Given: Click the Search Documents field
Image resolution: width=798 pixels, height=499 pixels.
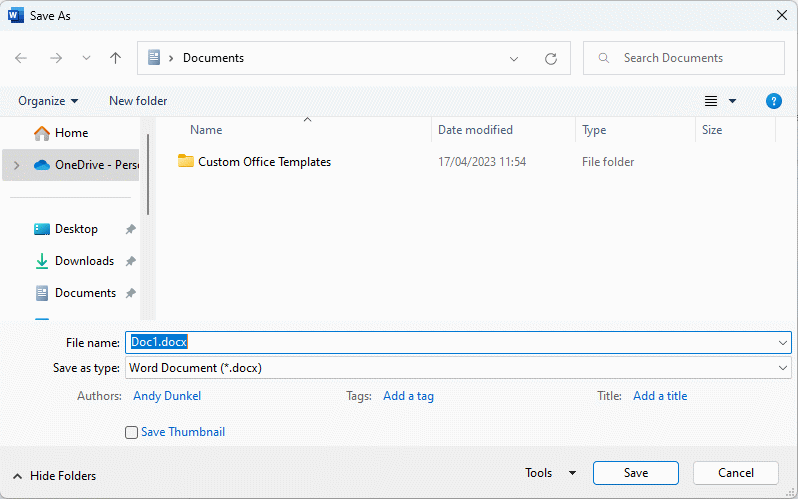Looking at the screenshot, I should tap(683, 58).
